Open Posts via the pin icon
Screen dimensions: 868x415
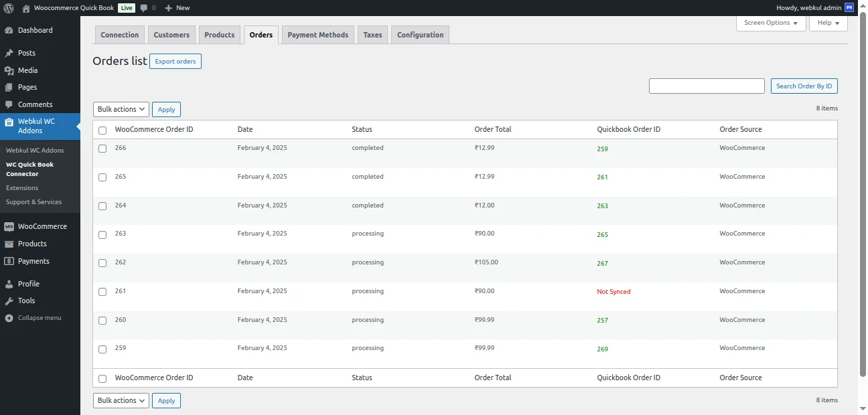(9, 54)
